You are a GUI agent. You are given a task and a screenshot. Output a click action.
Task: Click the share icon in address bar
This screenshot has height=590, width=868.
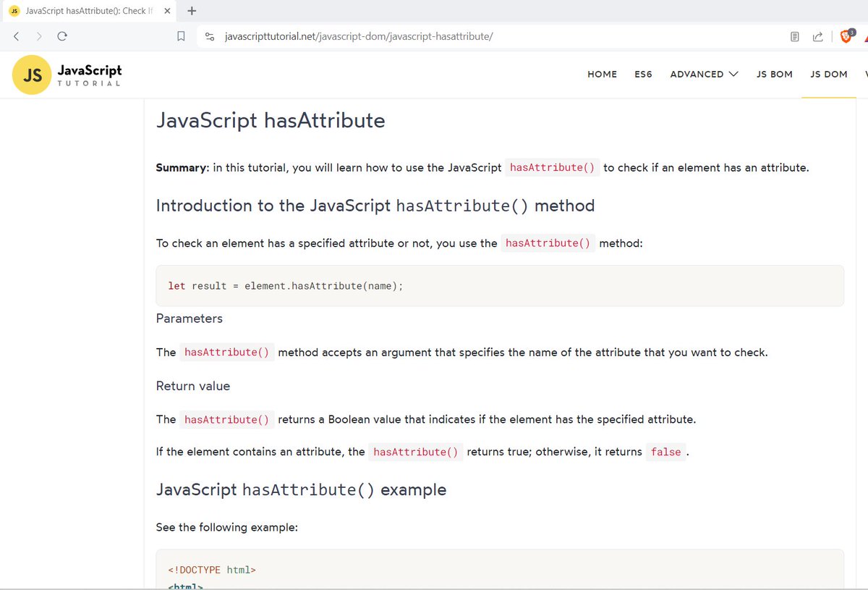pos(817,36)
